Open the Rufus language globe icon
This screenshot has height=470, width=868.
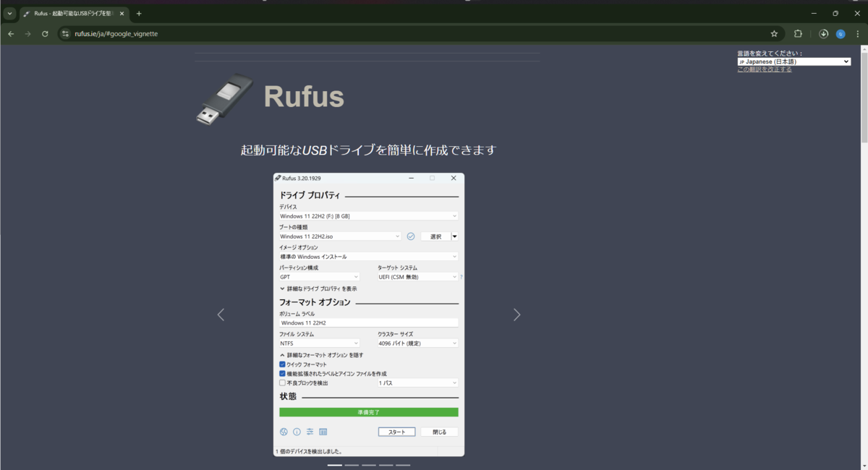click(284, 432)
